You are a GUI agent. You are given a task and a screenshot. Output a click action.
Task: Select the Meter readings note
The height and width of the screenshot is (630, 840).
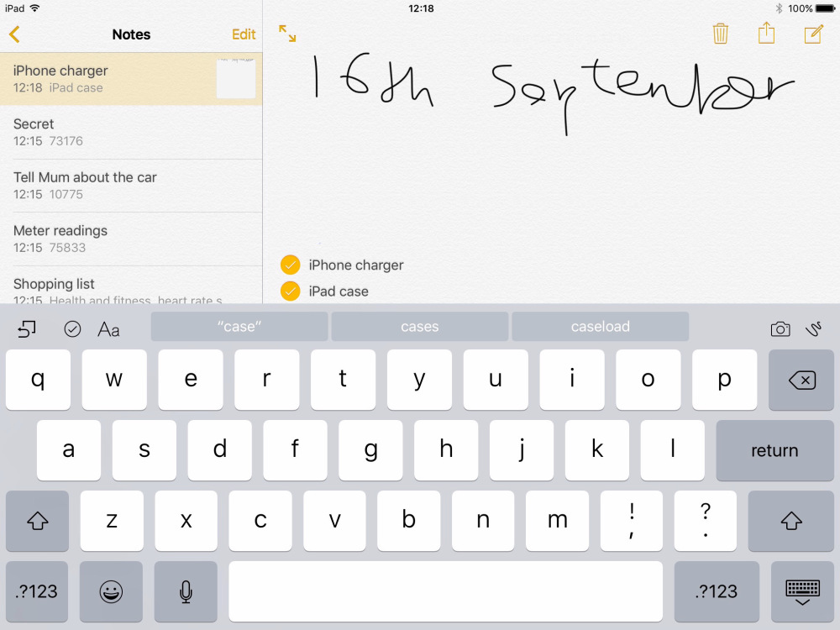pyautogui.click(x=131, y=239)
